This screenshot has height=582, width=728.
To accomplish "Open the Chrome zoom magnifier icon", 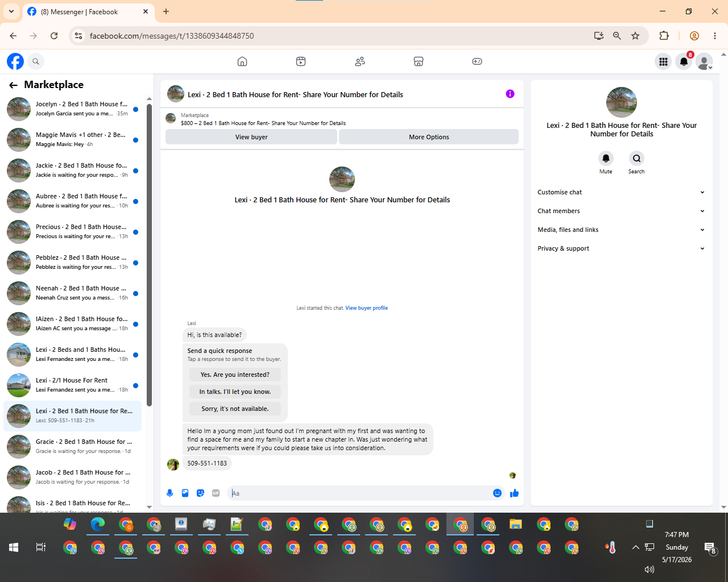I will coord(617,36).
